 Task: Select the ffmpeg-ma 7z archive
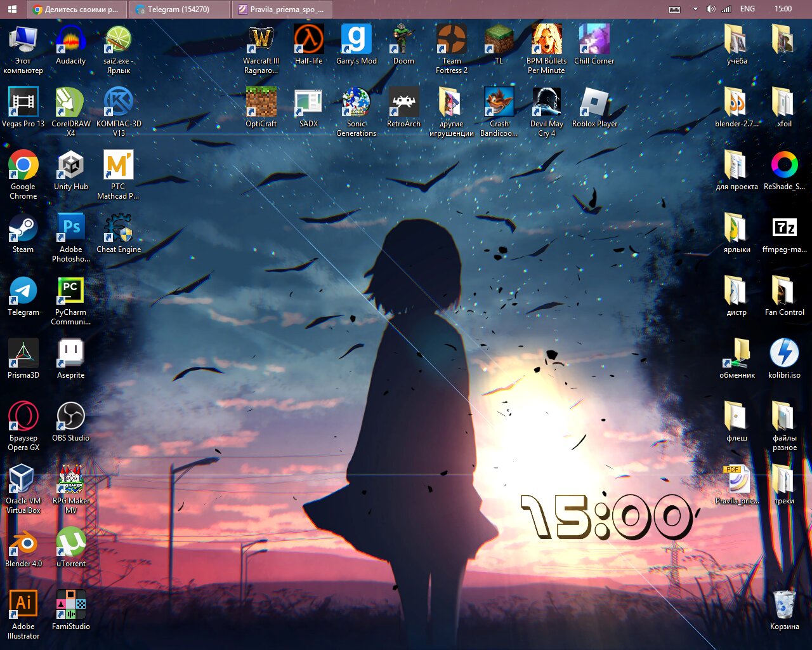pyautogui.click(x=784, y=234)
